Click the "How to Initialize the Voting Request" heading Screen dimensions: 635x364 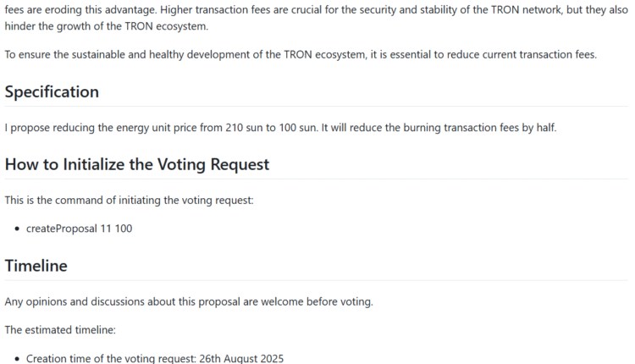137,164
